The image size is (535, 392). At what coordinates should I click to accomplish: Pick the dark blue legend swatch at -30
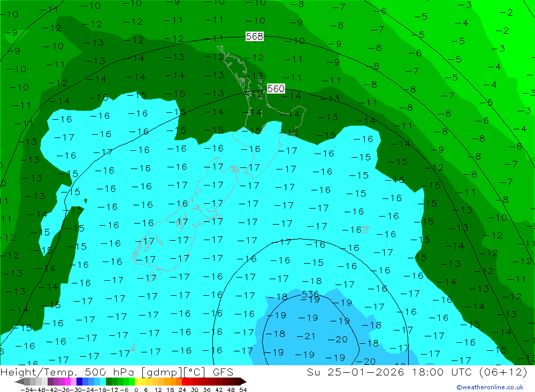[x=79, y=381]
